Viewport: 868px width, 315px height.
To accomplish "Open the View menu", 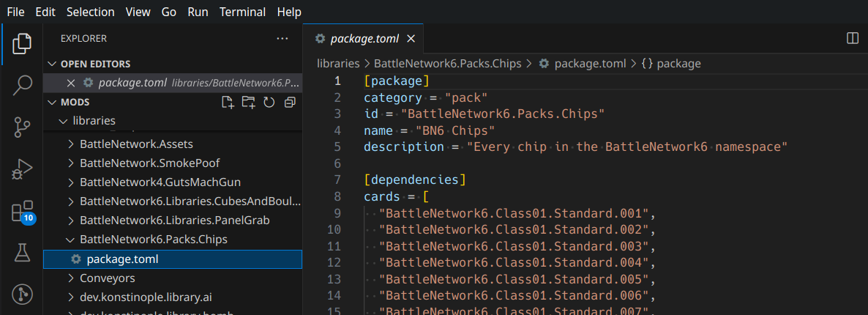I will pyautogui.click(x=138, y=12).
